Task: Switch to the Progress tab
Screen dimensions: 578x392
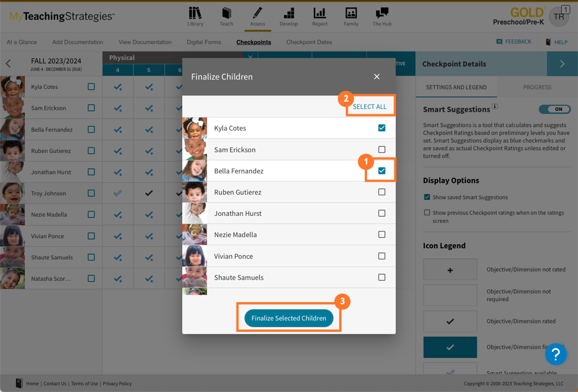Action: tap(537, 87)
